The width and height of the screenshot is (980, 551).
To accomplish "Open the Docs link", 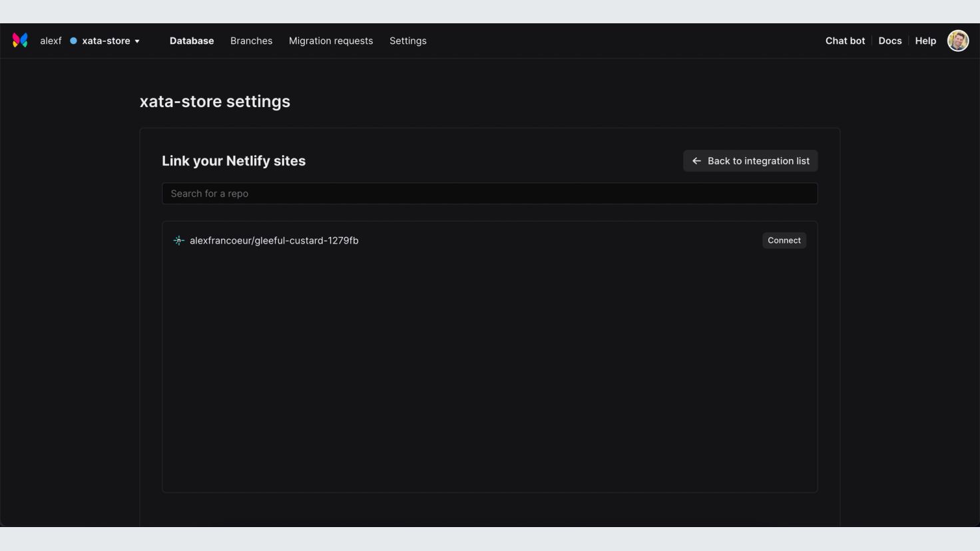I will pos(890,41).
